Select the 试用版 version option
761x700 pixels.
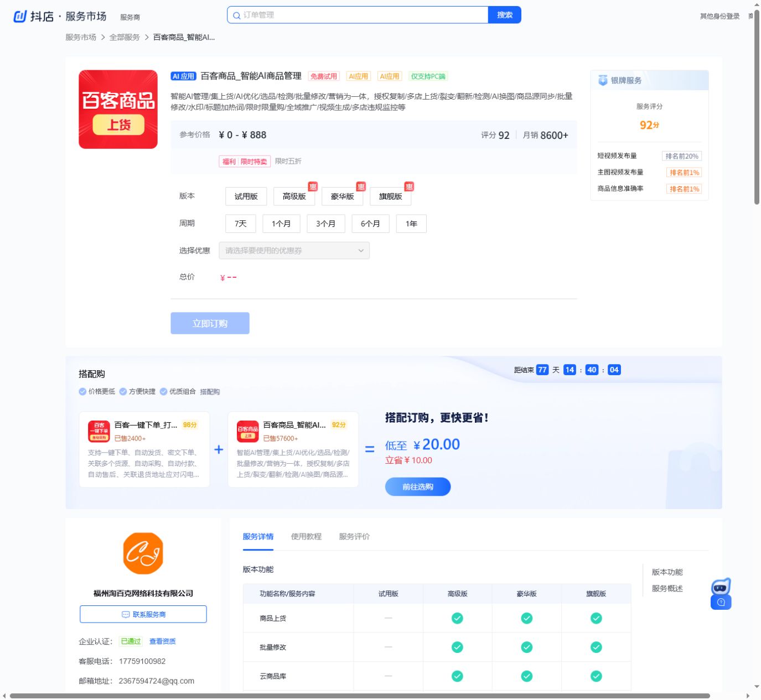[x=246, y=196]
